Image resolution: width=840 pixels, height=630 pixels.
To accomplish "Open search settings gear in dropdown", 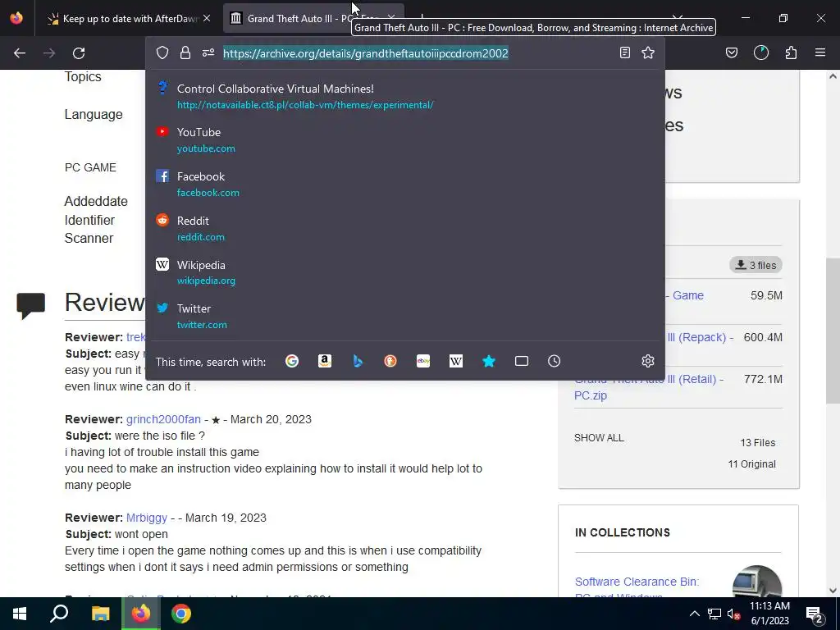I will (648, 361).
